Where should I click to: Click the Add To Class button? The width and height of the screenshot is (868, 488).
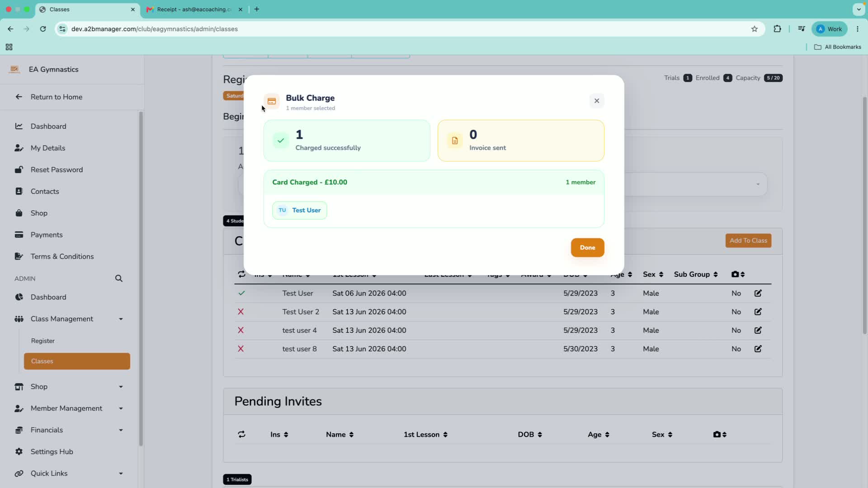(x=748, y=240)
